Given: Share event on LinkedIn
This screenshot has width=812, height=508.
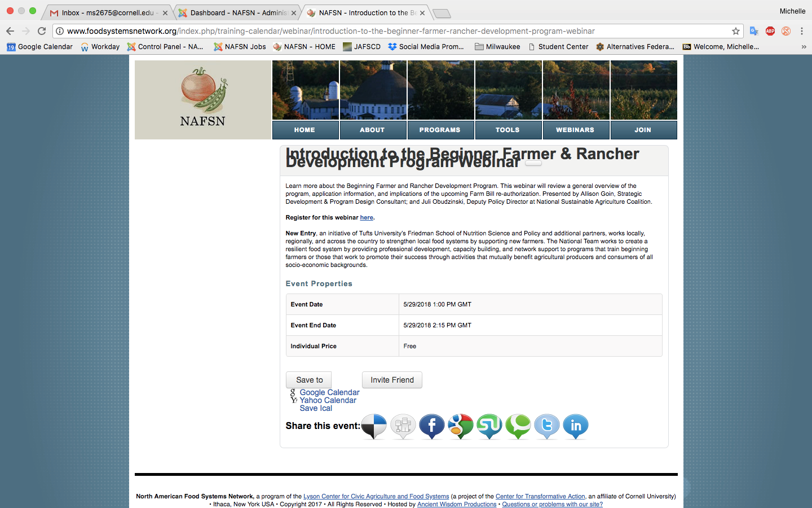Looking at the screenshot, I should point(575,426).
